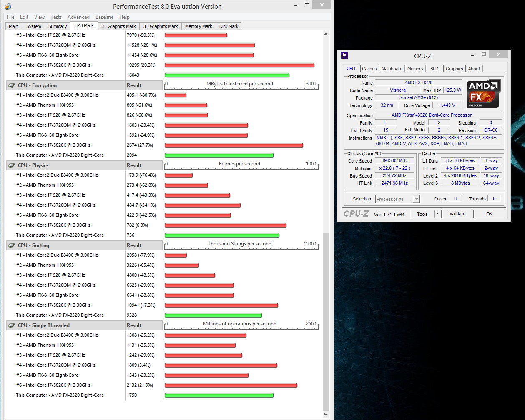This screenshot has height=420, width=525.
Task: Click the CPU - Sorting section icon
Action: pyautogui.click(x=12, y=245)
